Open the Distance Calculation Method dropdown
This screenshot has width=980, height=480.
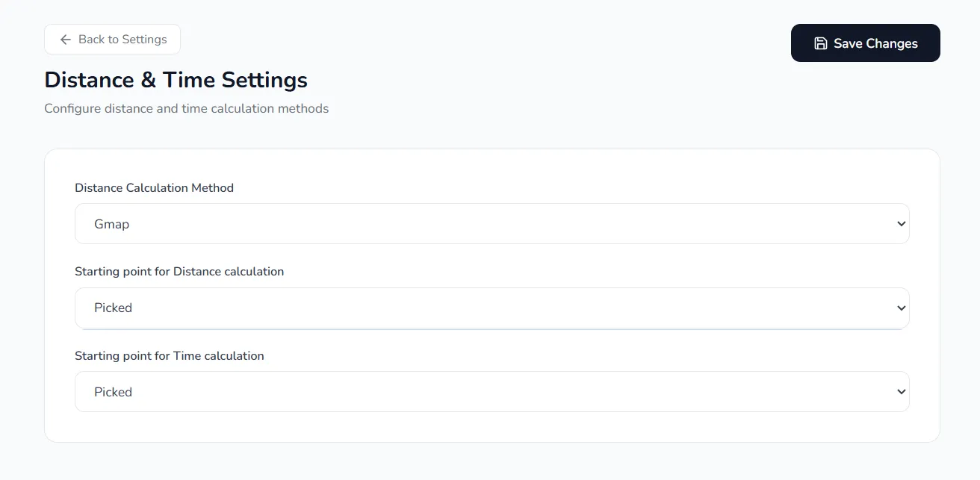pyautogui.click(x=492, y=224)
